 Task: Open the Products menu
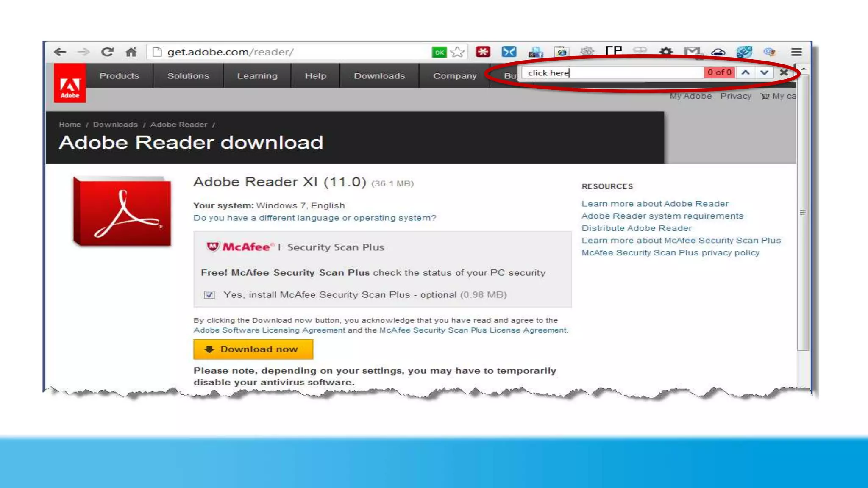(x=119, y=76)
